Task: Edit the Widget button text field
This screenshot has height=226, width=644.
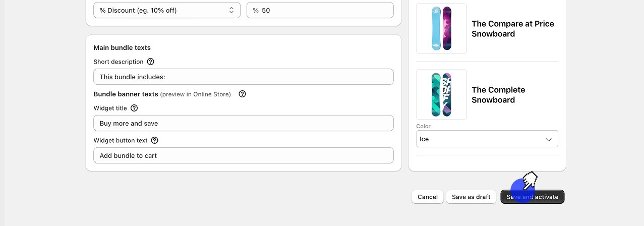Action: click(x=243, y=155)
